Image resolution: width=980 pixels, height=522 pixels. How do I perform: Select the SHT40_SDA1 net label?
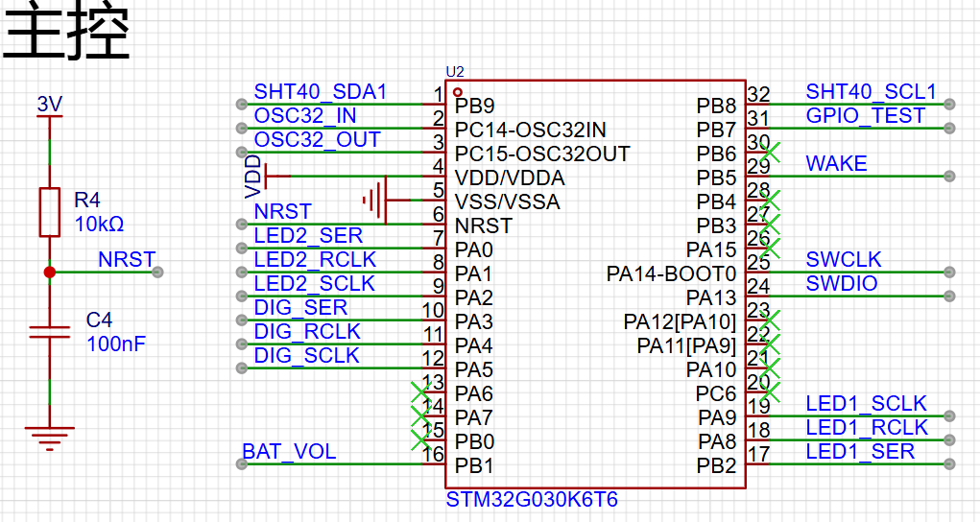320,92
